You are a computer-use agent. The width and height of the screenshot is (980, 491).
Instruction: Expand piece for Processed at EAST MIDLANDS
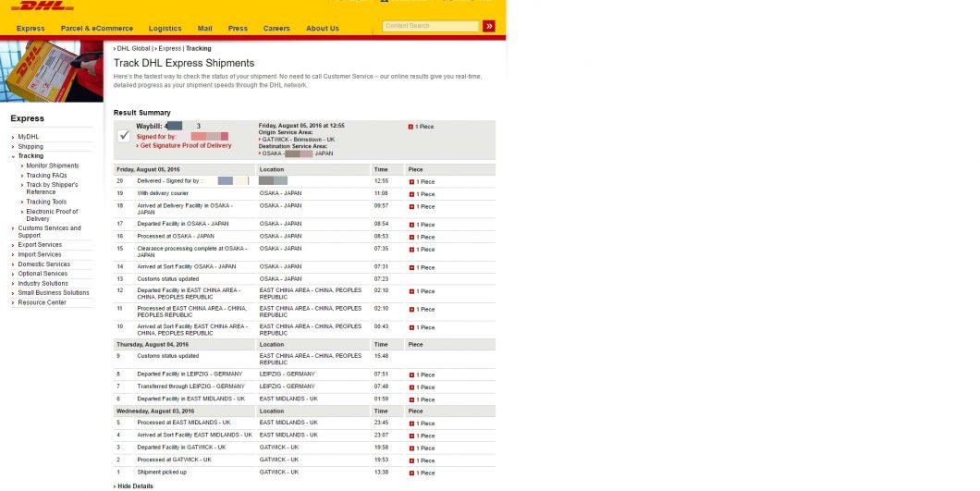click(411, 423)
